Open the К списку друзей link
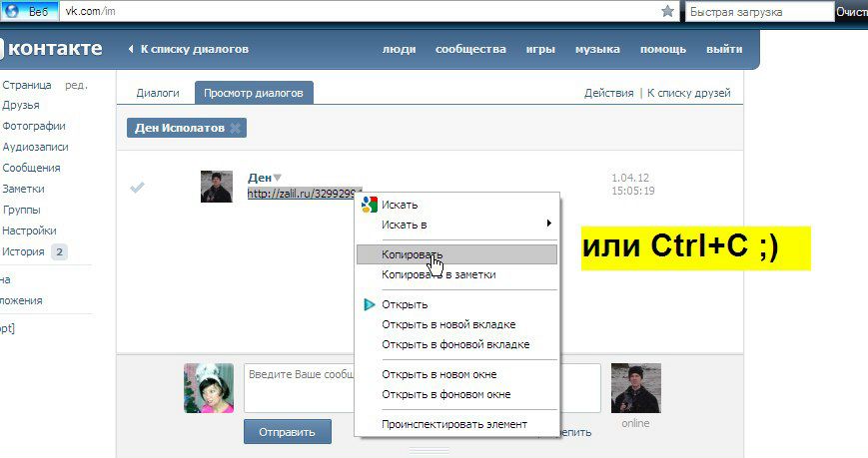The width and height of the screenshot is (868, 458). pos(688,93)
